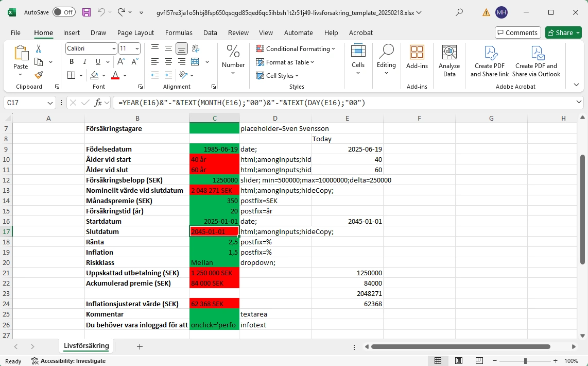
Task: Click the Save icon in title bar
Action: click(x=87, y=12)
